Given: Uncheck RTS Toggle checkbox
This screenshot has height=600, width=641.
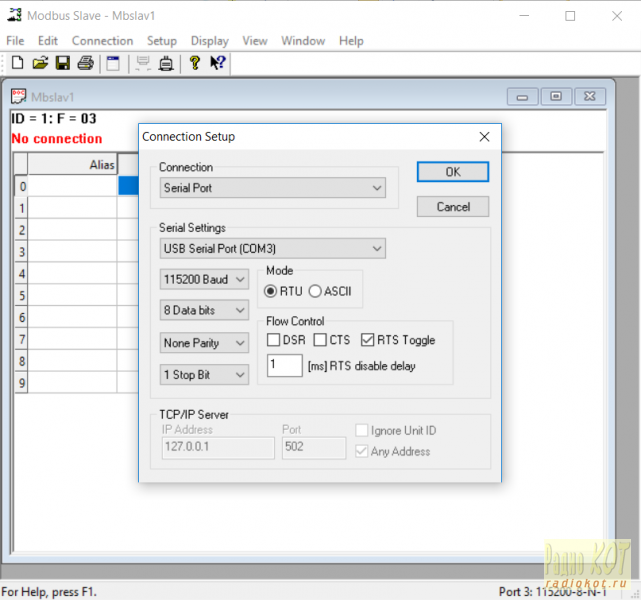Looking at the screenshot, I should click(368, 340).
